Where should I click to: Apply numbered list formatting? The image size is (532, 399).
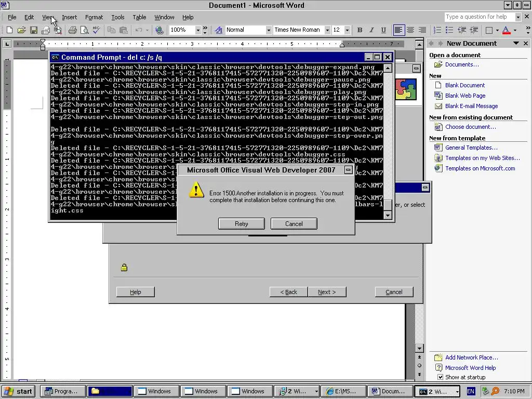coord(437,30)
